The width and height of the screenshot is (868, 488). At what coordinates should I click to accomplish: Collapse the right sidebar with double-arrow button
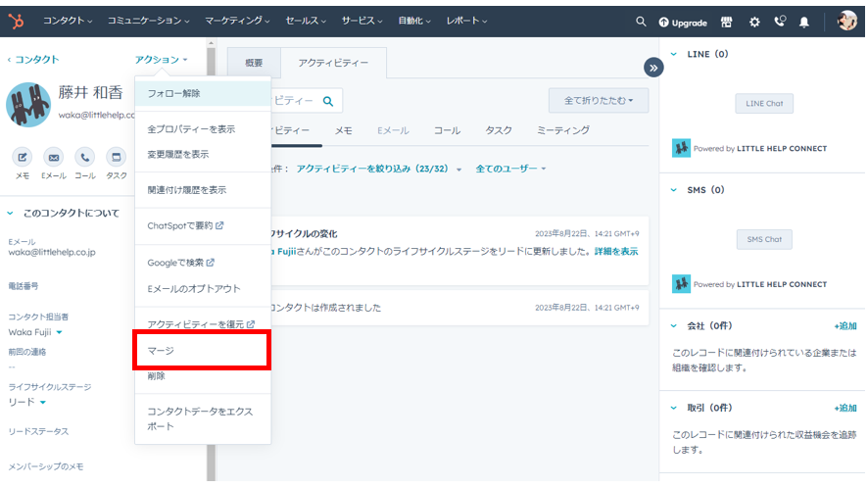(653, 67)
